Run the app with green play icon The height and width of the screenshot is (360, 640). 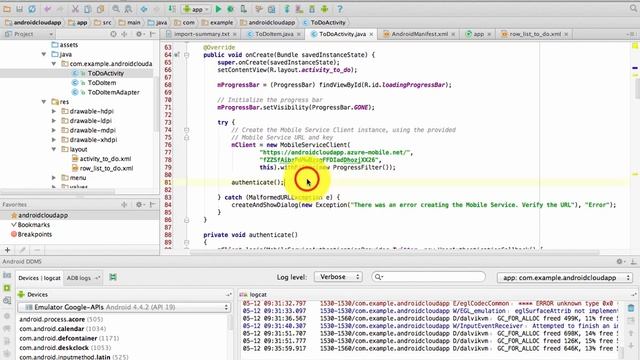tap(218, 9)
